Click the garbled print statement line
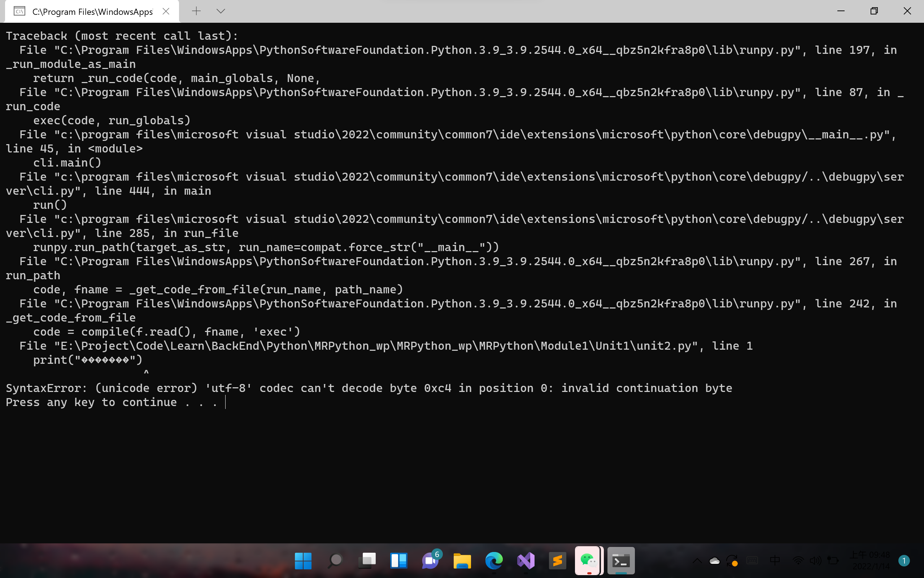924x578 pixels. 87,360
